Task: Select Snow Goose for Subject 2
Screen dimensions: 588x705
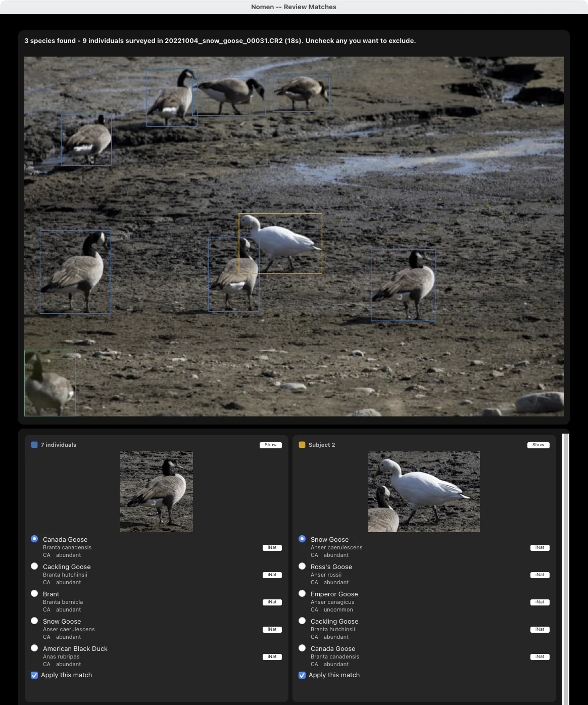Action: (x=302, y=539)
